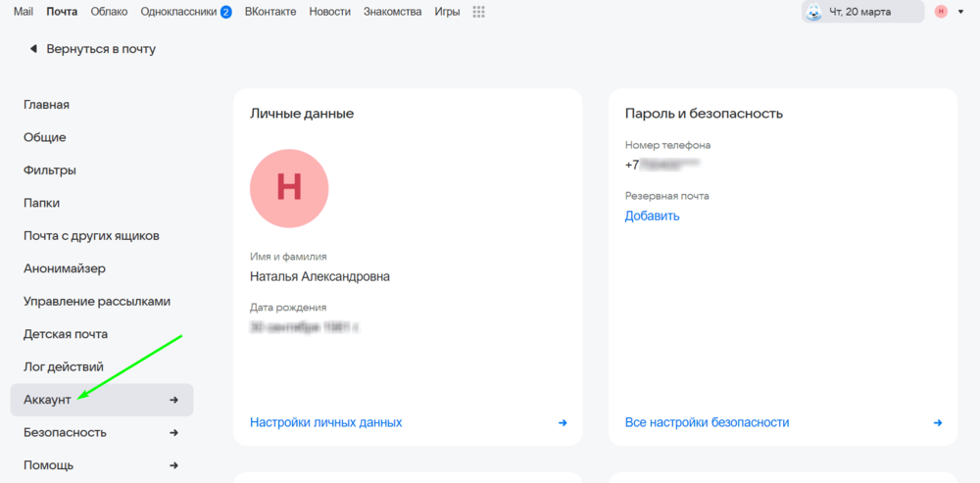
Task: Click the Одноклассники notification badge
Action: (225, 12)
